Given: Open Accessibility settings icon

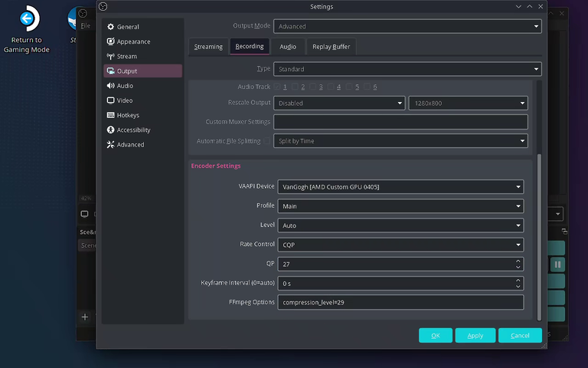Looking at the screenshot, I should (x=110, y=130).
